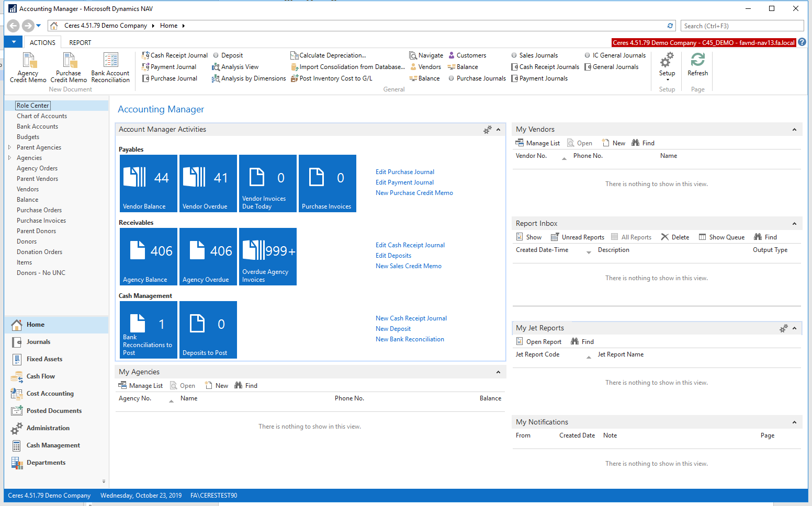
Task: Collapse the Report Inbox panel
Action: 794,224
